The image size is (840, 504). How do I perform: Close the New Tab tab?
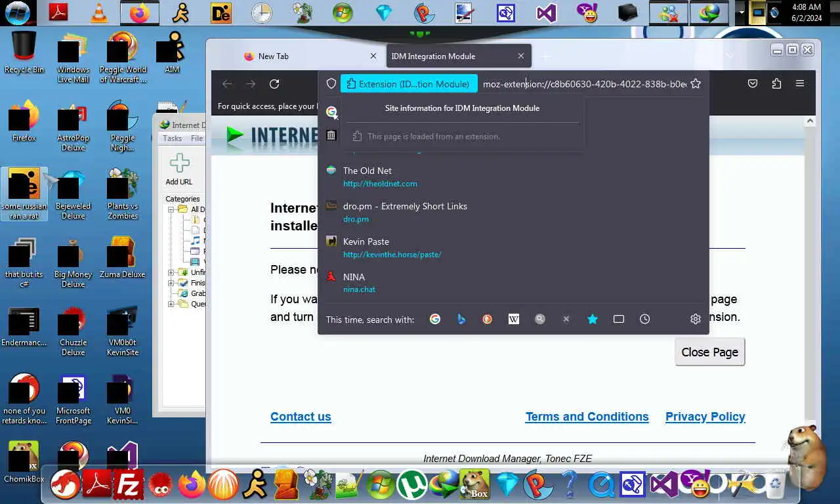click(x=373, y=56)
